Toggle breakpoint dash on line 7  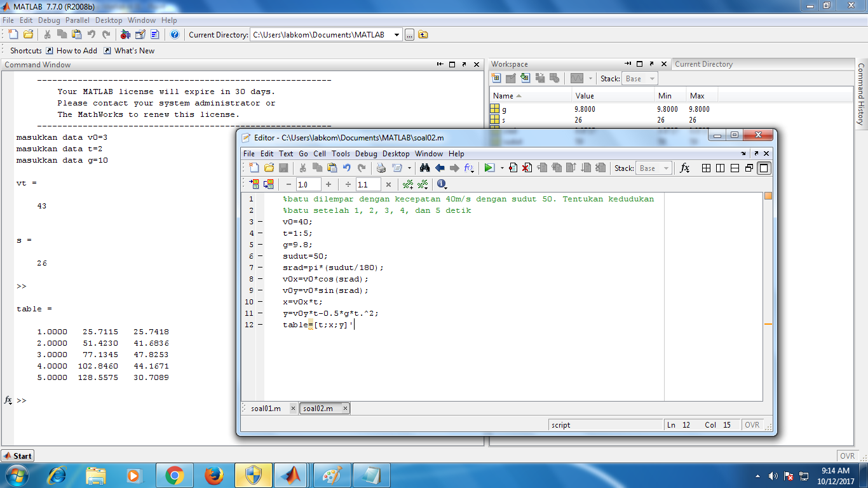(261, 268)
